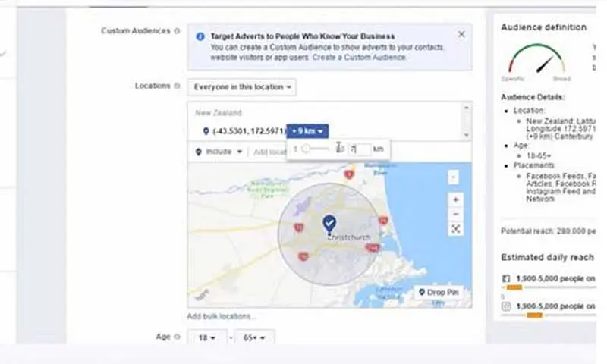This screenshot has height=364, width=607.
Task: Close the Custom Audience info banner
Action: pyautogui.click(x=461, y=34)
